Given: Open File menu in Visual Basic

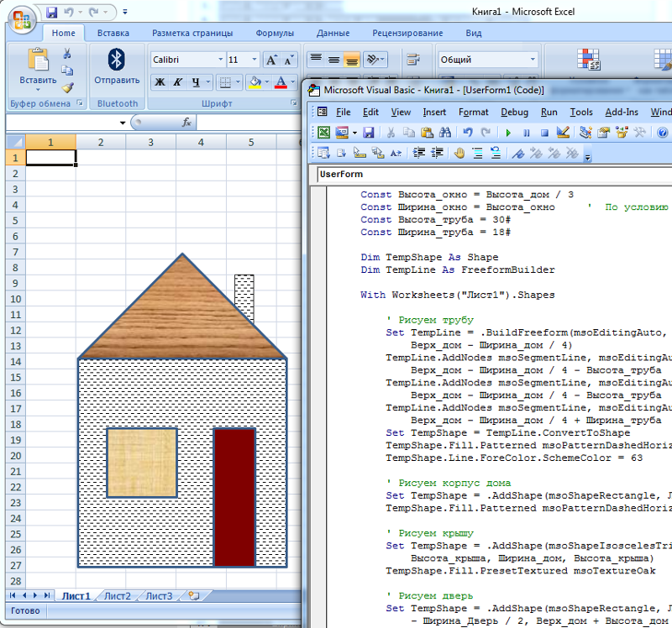Looking at the screenshot, I should pyautogui.click(x=344, y=113).
